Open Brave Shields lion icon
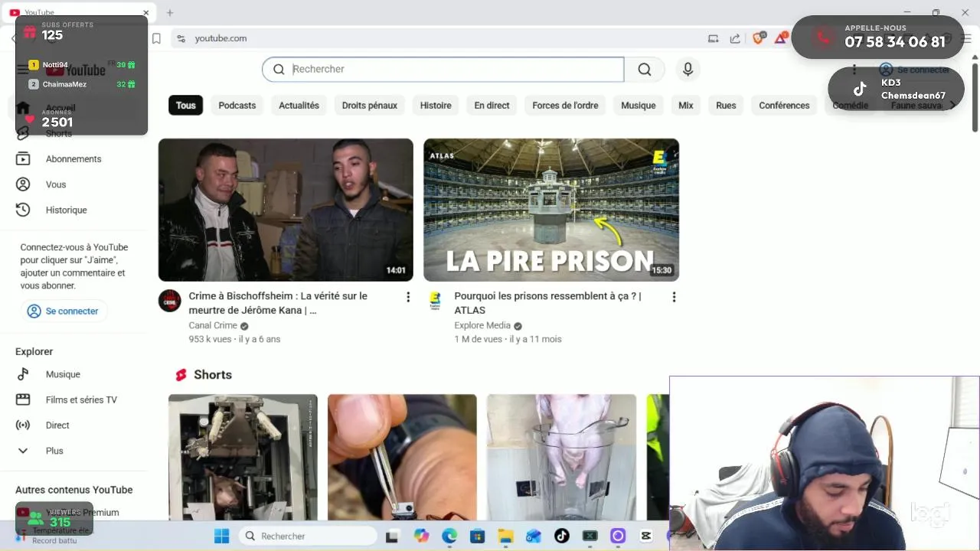The width and height of the screenshot is (980, 551). (759, 38)
